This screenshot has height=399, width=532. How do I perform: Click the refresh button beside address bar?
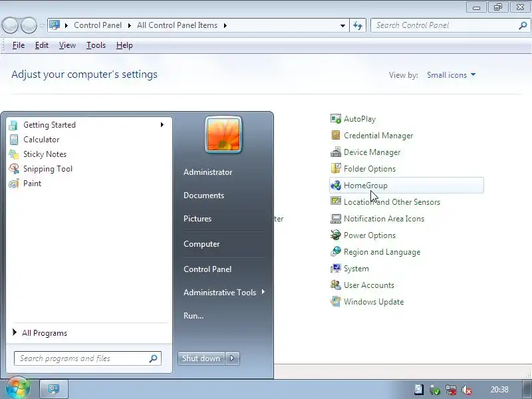tap(358, 25)
